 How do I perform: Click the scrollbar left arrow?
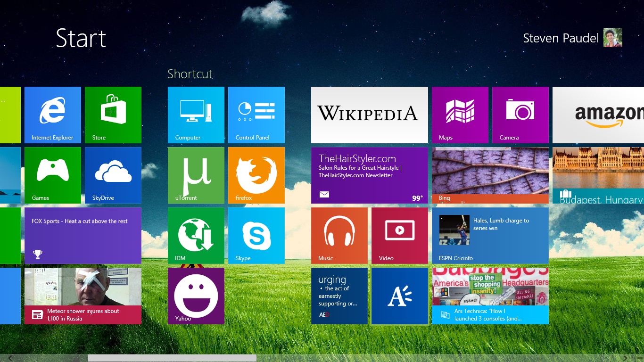click(10, 358)
